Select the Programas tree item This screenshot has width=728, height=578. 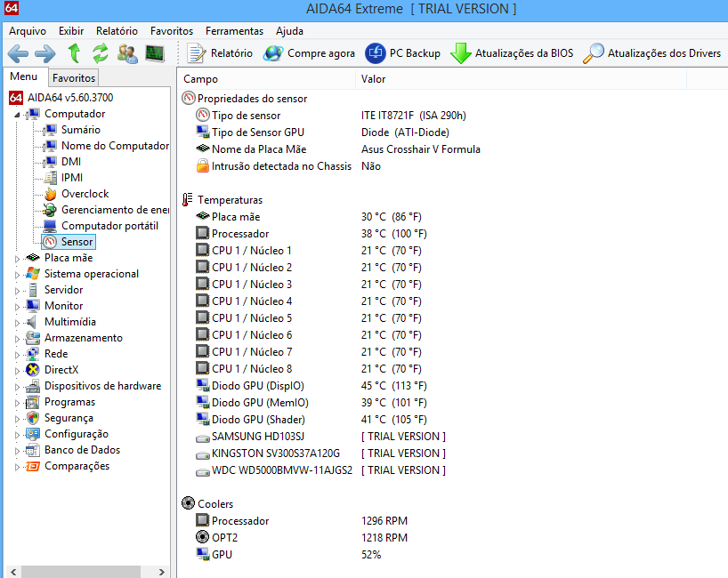tap(69, 402)
